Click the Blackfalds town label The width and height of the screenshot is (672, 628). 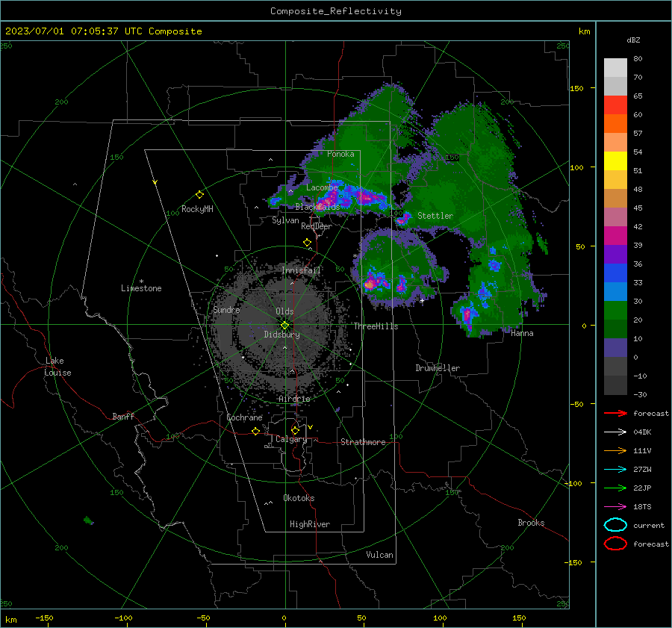pyautogui.click(x=317, y=207)
